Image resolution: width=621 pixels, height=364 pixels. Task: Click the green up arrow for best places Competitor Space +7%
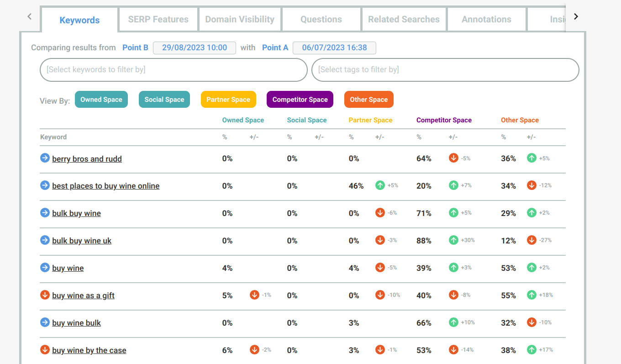click(453, 185)
